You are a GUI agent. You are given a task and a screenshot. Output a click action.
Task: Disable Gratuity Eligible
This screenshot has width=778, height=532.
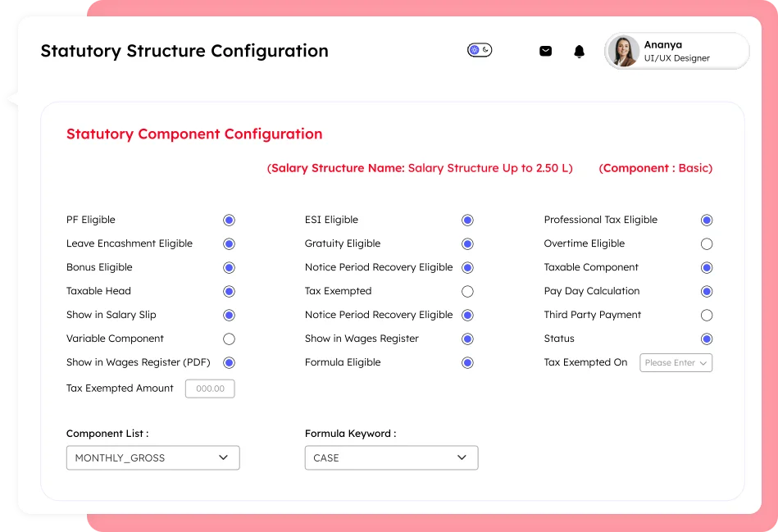click(x=467, y=243)
